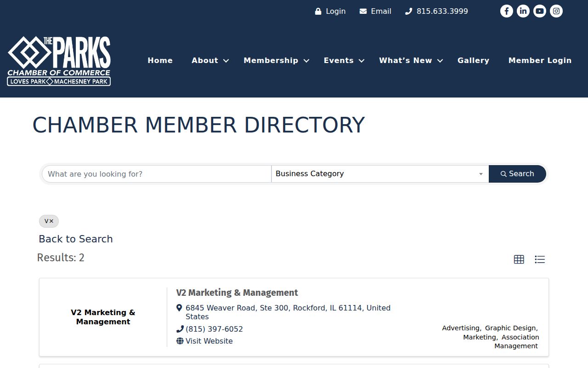Expand the What's New menu chevron
This screenshot has width=588, height=368.
(x=440, y=61)
